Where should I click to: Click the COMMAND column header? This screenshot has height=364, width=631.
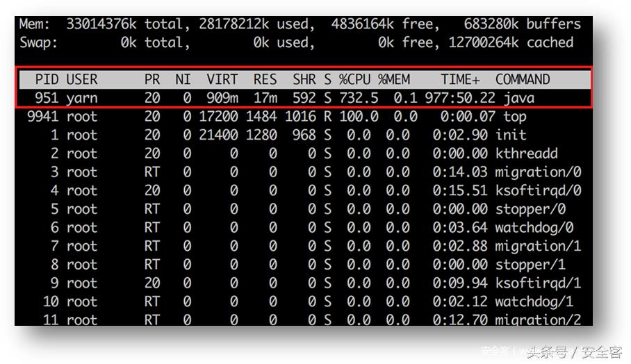523,79
